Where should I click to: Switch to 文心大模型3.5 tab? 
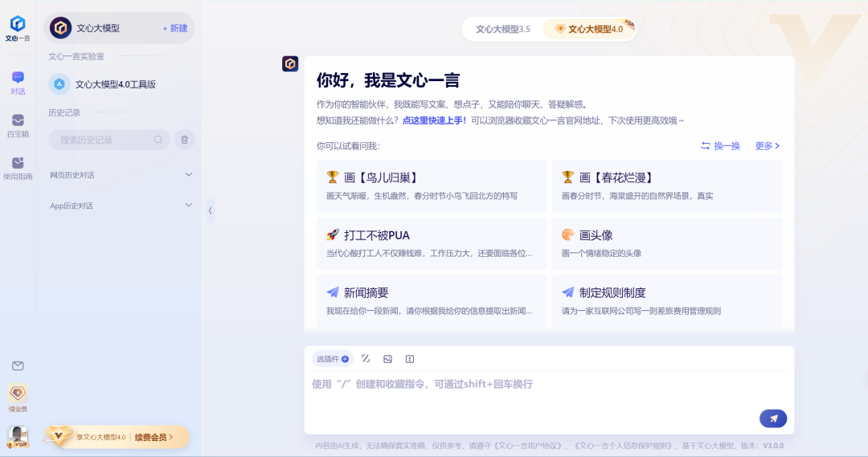click(502, 29)
